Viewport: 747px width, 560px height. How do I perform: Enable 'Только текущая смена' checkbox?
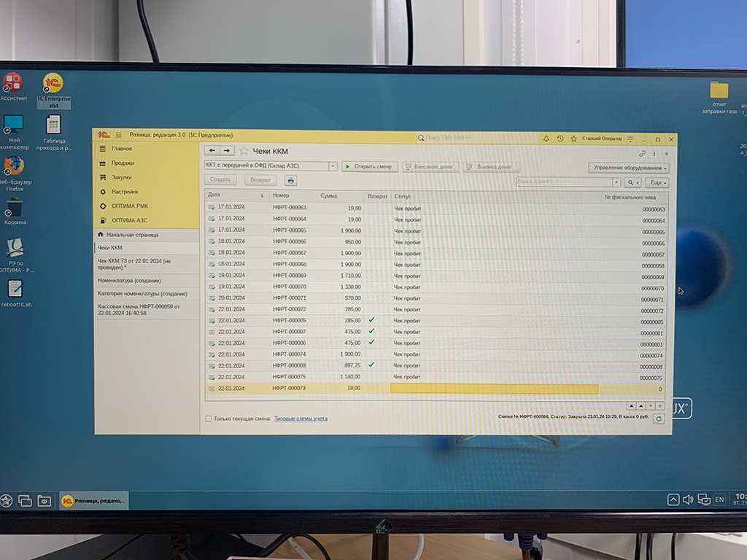coord(209,419)
